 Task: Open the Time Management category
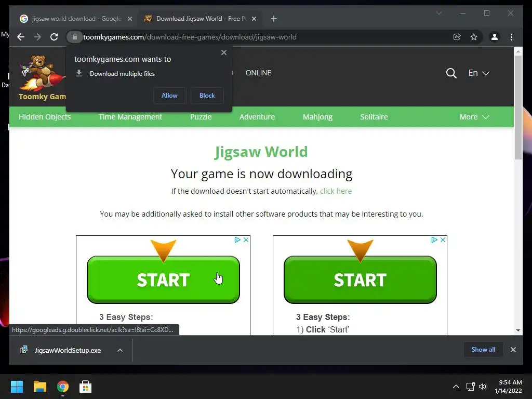130,117
